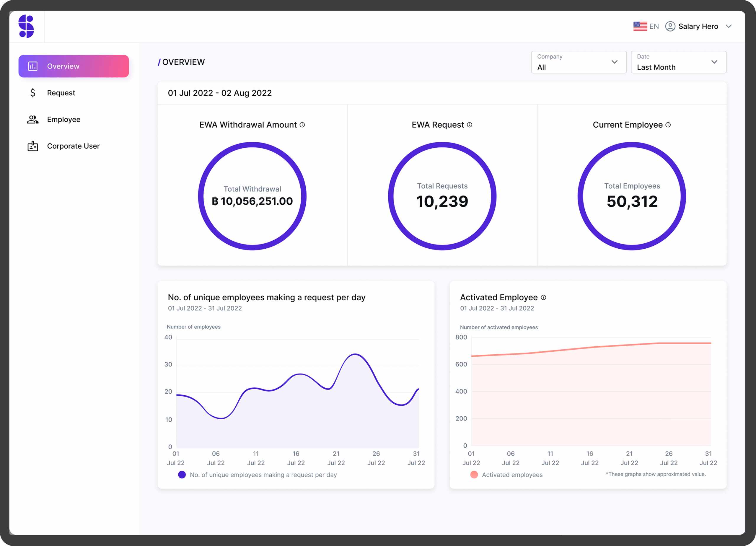Expand the Salary Hero account chevron
Viewport: 756px width, 546px height.
729,26
